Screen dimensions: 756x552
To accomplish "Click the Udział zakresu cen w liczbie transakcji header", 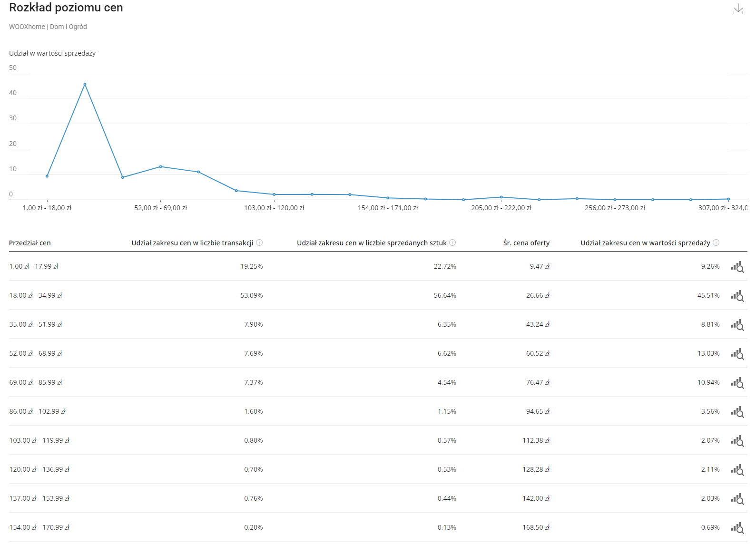I will point(192,243).
